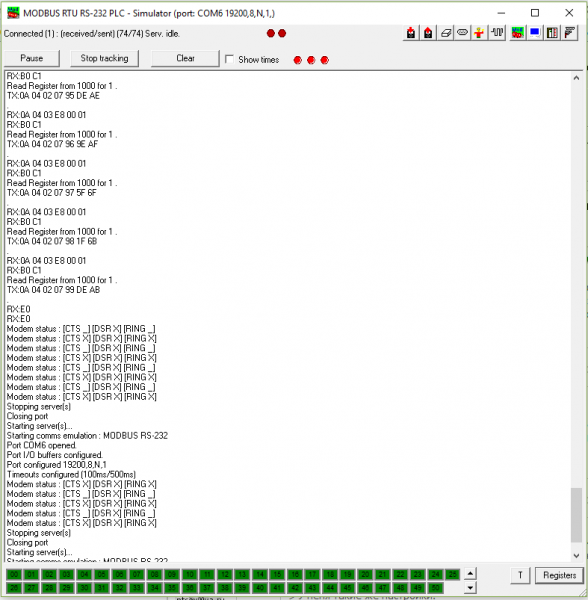This screenshot has height=600, width=588.
Task: Click the Clear button
Action: click(186, 59)
